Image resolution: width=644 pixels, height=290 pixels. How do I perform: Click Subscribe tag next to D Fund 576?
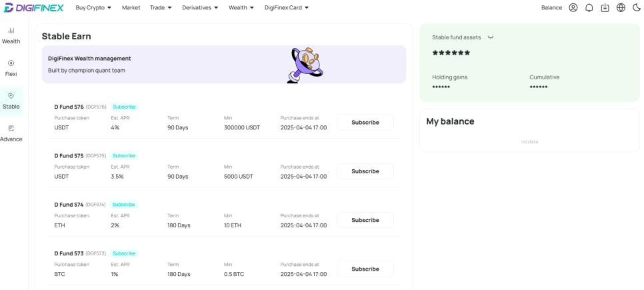tap(124, 107)
